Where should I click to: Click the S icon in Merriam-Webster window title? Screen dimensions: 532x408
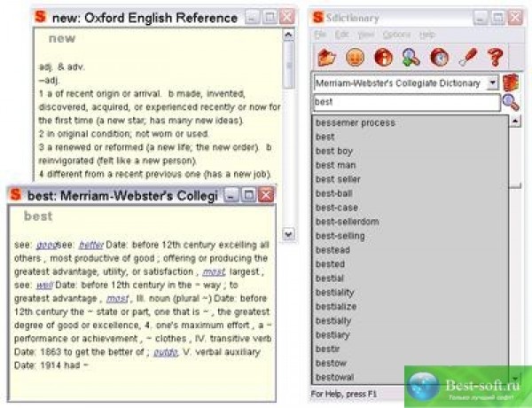[x=15, y=194]
